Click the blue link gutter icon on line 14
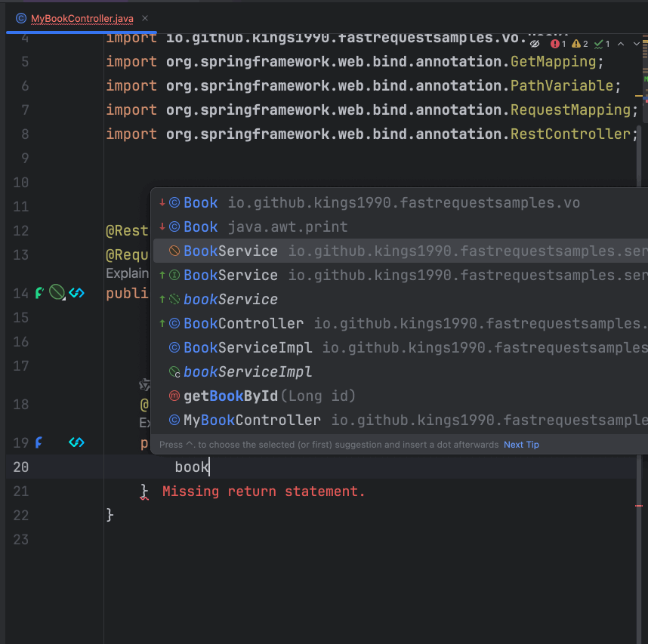The height and width of the screenshot is (644, 648). (x=76, y=292)
